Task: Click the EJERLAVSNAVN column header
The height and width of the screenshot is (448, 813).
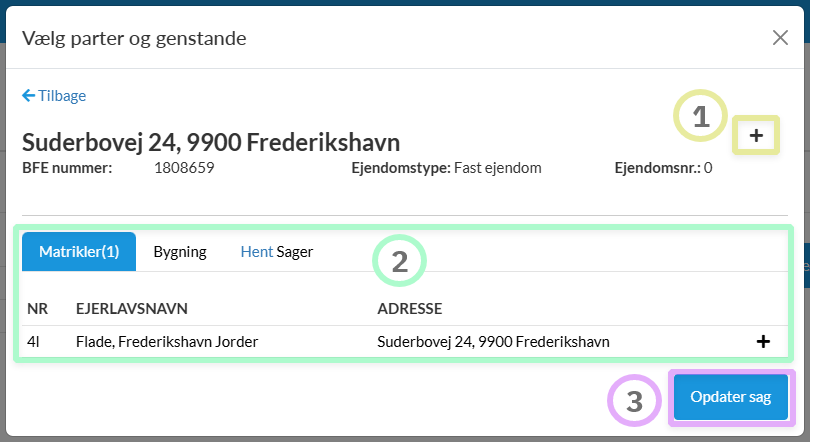Action: (132, 308)
